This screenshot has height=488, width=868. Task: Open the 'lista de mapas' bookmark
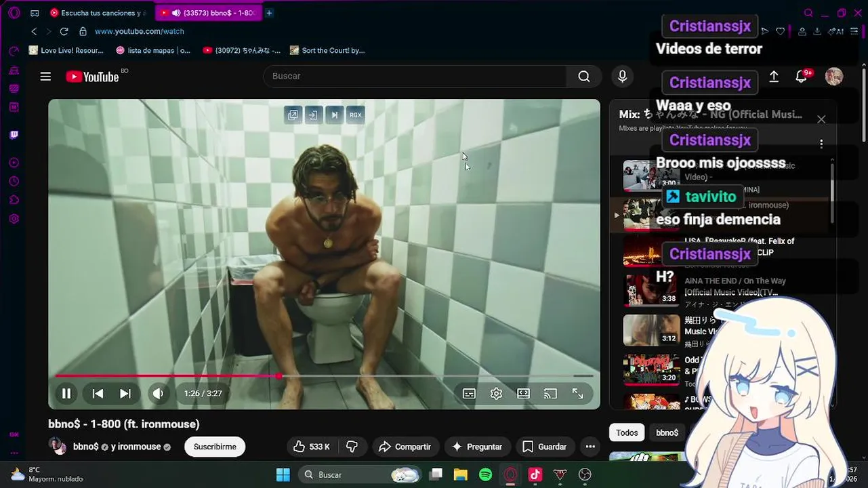(153, 50)
